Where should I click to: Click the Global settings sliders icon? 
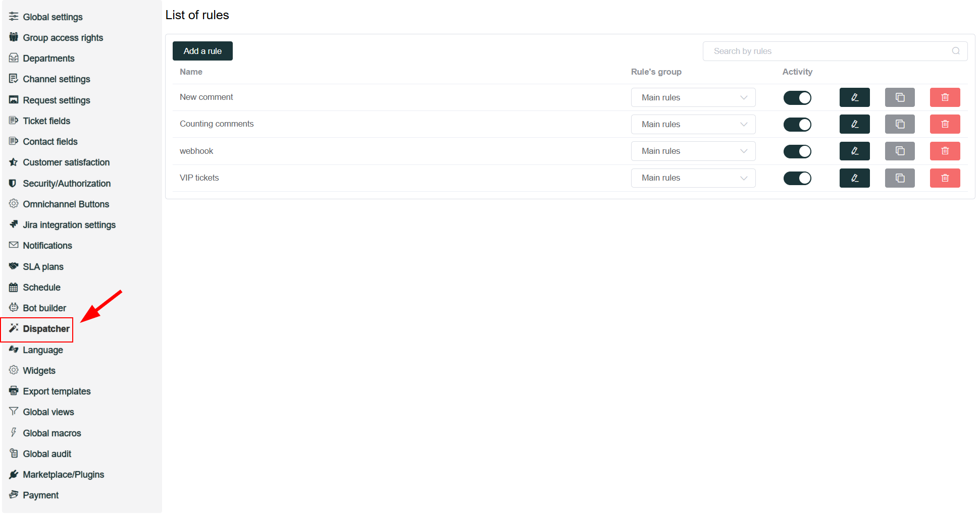[14, 17]
